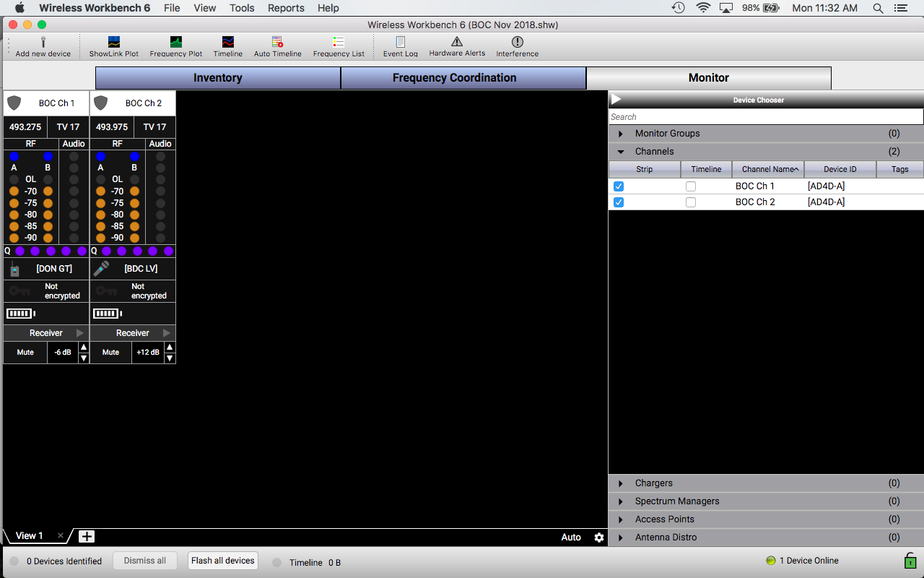Screen dimensions: 924x578
Task: Click the Auto layout button
Action: tap(571, 537)
